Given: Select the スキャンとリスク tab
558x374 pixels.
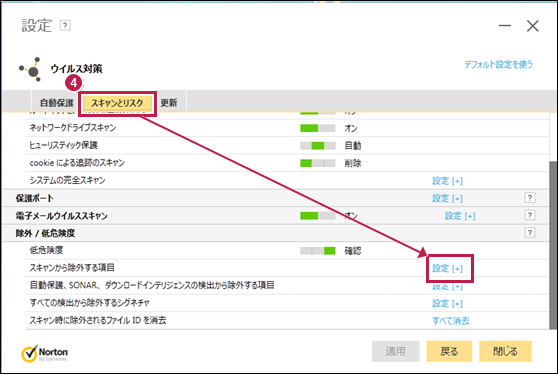Looking at the screenshot, I should click(117, 103).
